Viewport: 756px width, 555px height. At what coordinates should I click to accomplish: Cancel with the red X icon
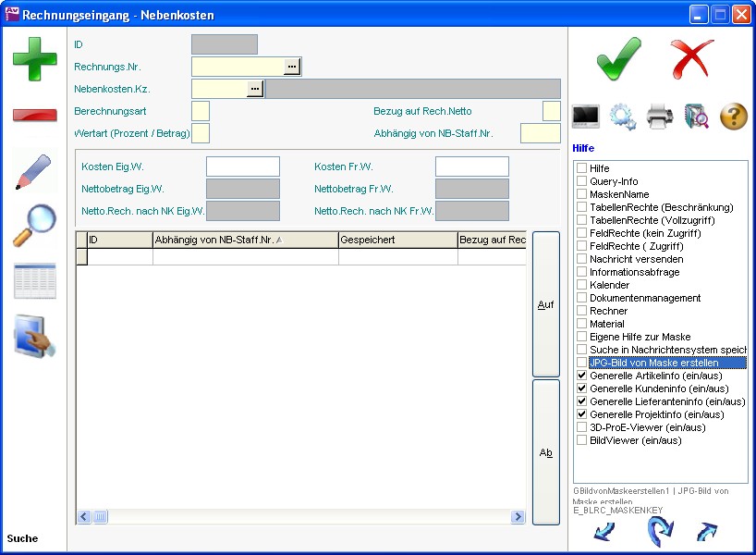pyautogui.click(x=691, y=60)
